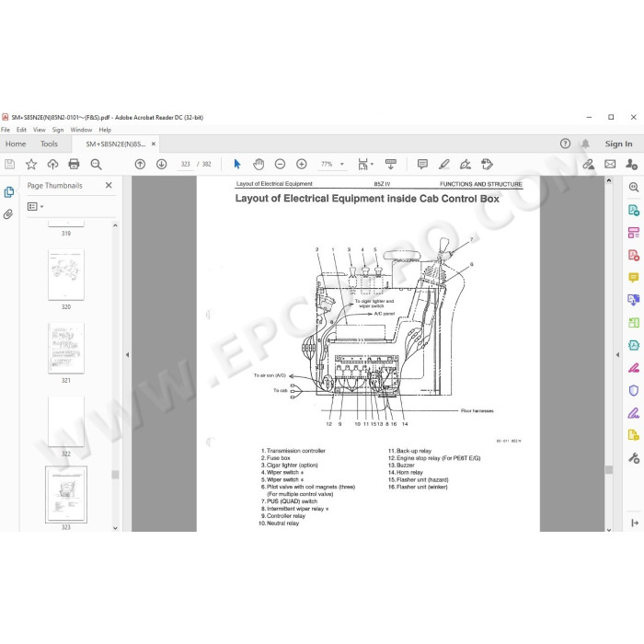Open yellow Comment tool in right pane
This screenshot has height=644, width=644.
[x=633, y=278]
